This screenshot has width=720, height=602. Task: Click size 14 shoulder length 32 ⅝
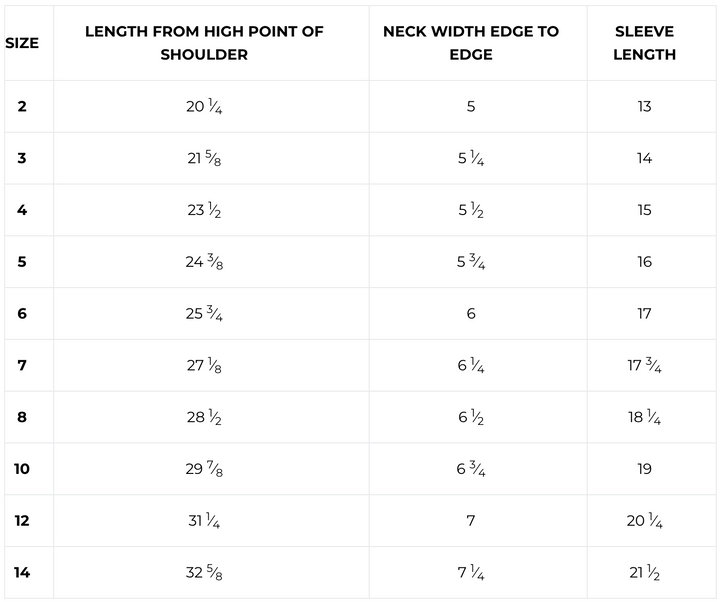(x=204, y=573)
